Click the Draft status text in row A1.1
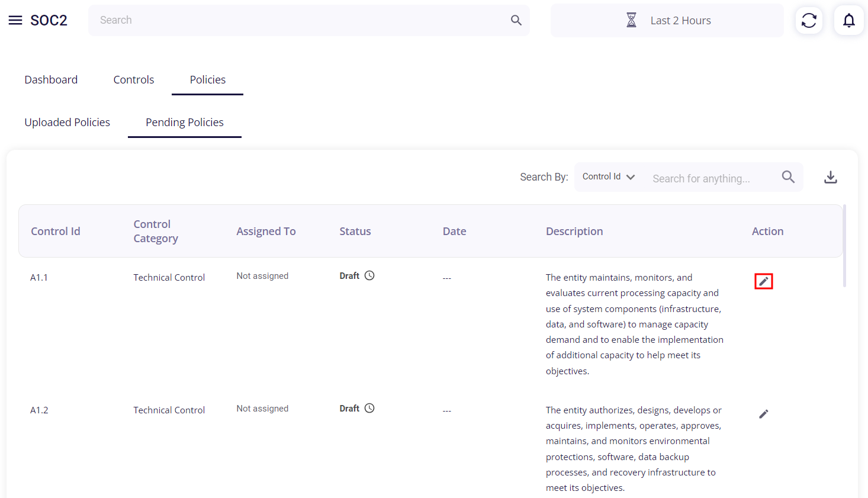868x498 pixels. coord(349,275)
